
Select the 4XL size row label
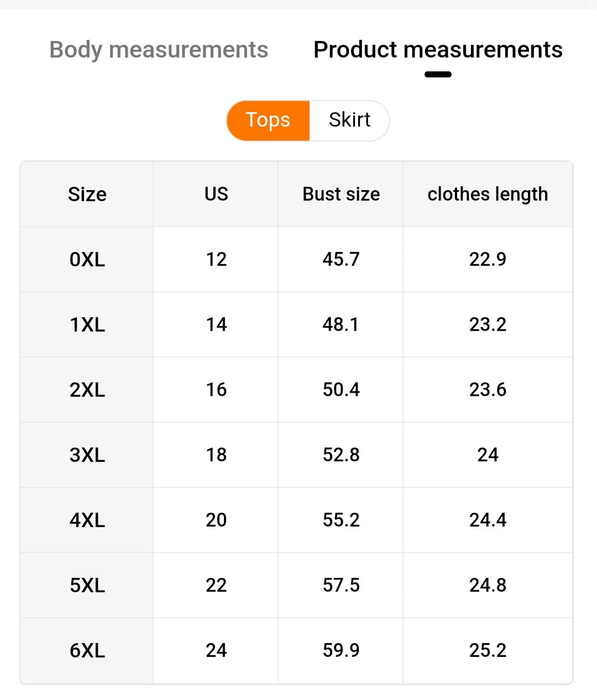point(87,520)
